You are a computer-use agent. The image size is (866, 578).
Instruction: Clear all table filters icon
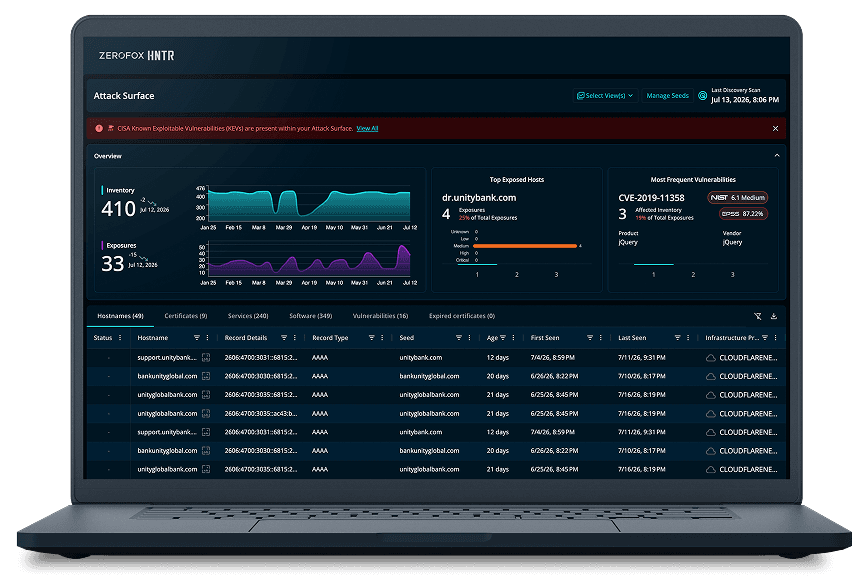click(758, 316)
